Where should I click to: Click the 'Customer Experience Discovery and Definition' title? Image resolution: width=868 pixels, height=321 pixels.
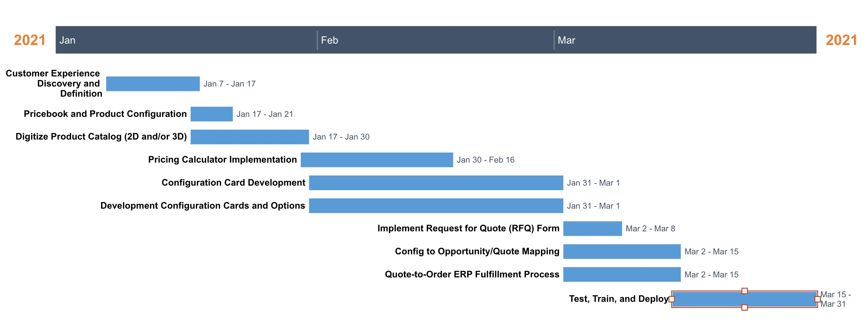coord(54,83)
